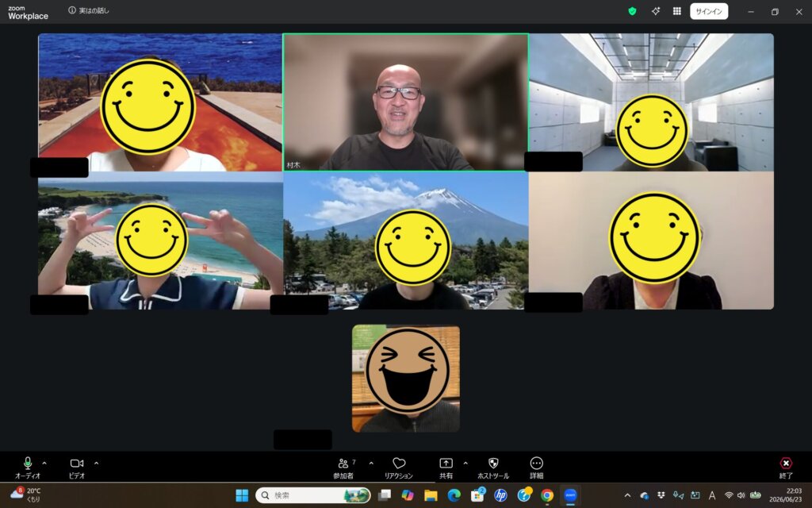Change the layout with the grid view icon
Image resolution: width=812 pixels, height=508 pixels.
(677, 11)
